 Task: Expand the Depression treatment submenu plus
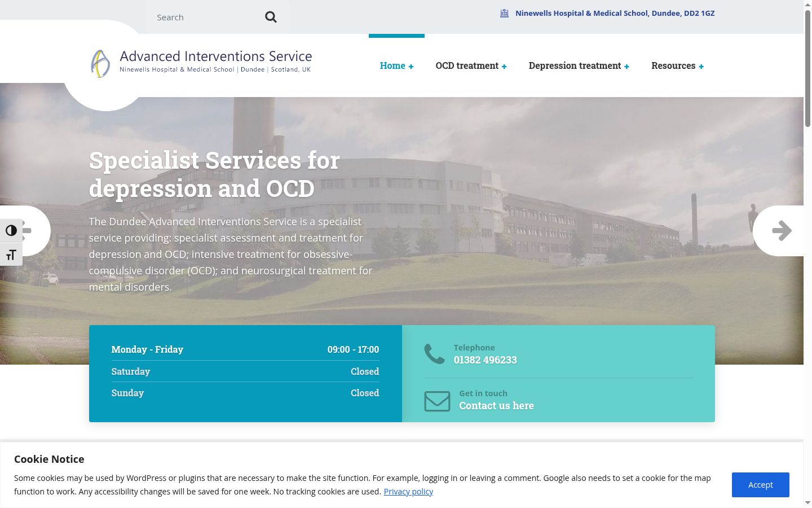click(626, 67)
